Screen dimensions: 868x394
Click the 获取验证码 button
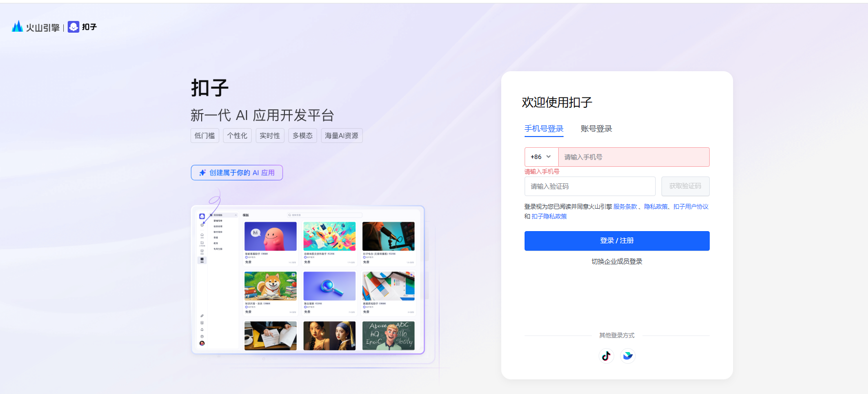coord(685,186)
